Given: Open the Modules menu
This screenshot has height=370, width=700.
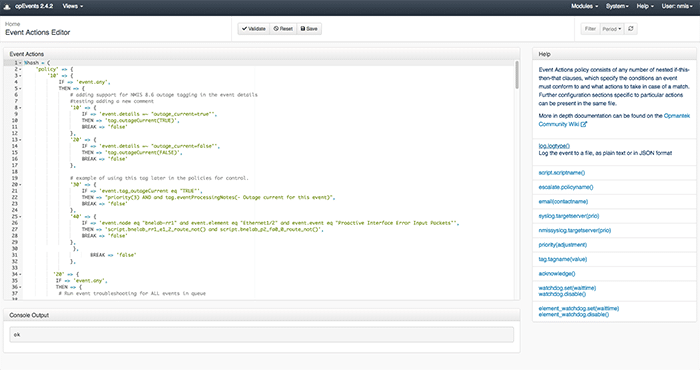Looking at the screenshot, I should click(x=584, y=6).
